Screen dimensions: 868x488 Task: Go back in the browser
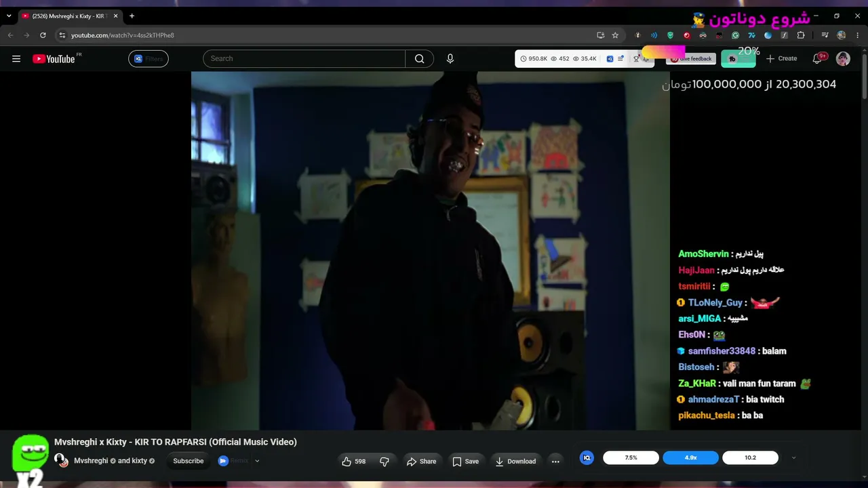pos(10,35)
